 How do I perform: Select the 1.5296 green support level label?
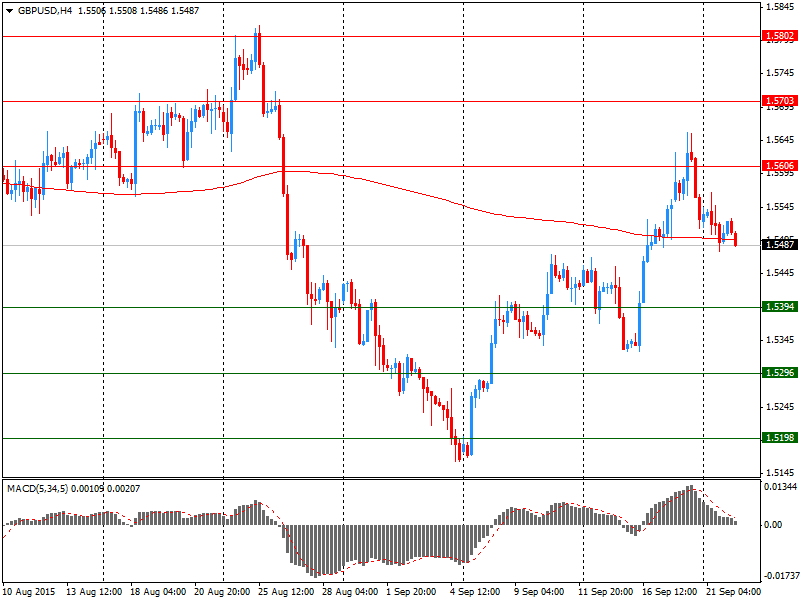pyautogui.click(x=779, y=373)
